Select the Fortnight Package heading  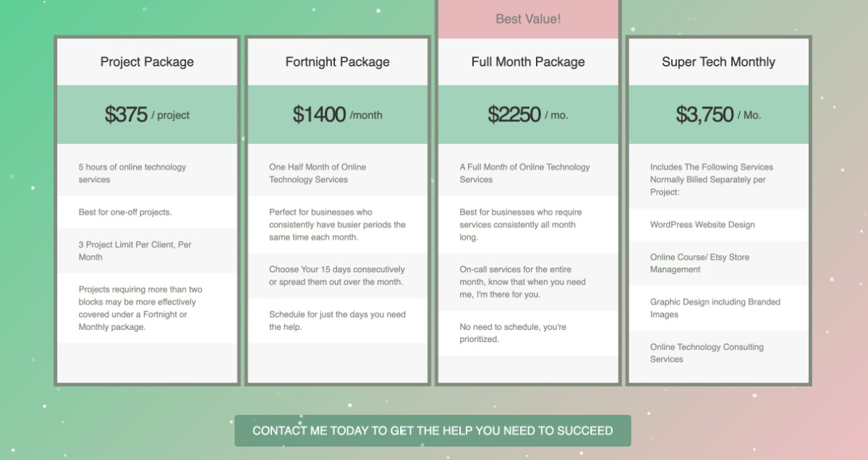point(337,62)
